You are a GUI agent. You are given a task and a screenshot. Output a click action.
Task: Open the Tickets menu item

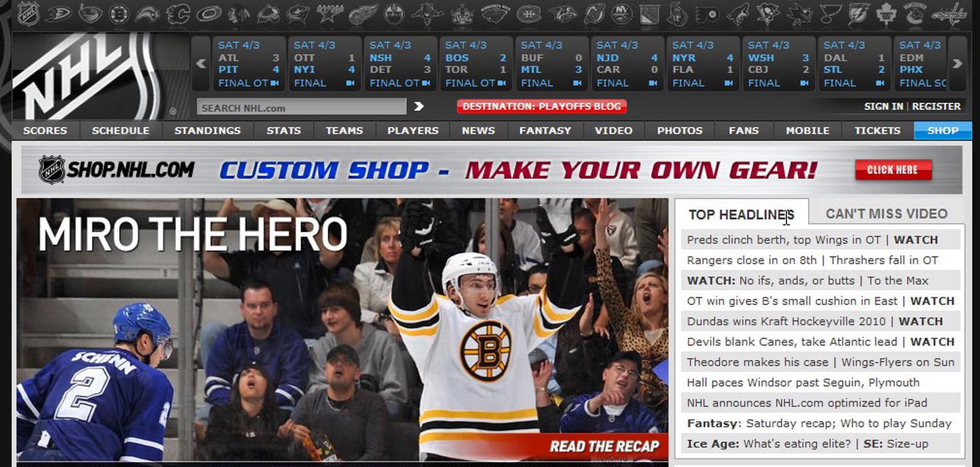(x=878, y=131)
